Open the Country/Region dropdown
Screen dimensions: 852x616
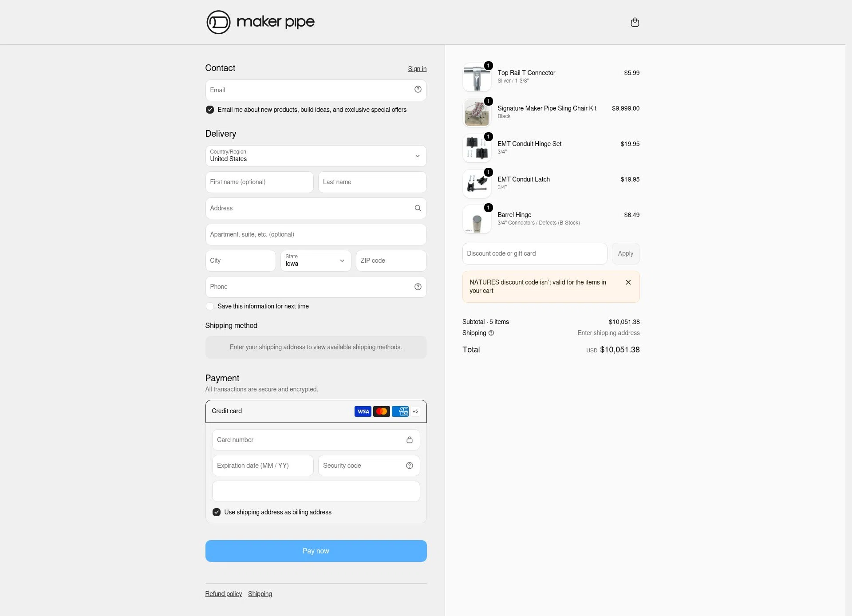pos(316,156)
